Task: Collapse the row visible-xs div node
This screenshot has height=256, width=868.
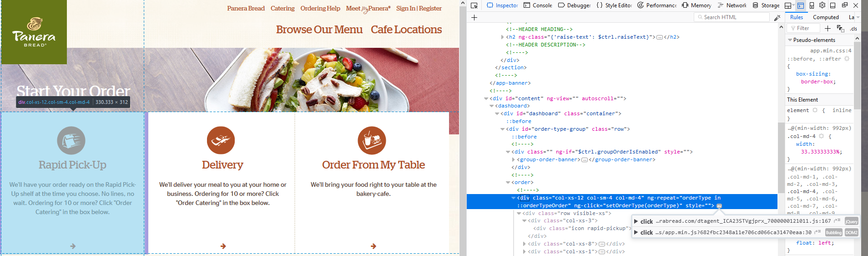Action: tap(519, 213)
